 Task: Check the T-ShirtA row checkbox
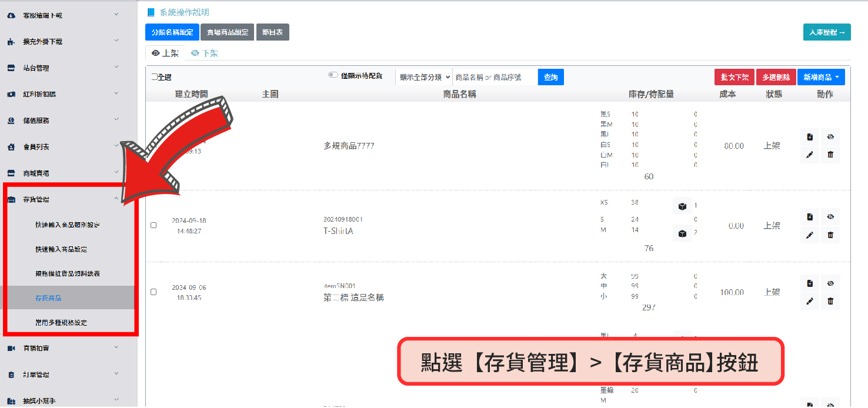[154, 225]
